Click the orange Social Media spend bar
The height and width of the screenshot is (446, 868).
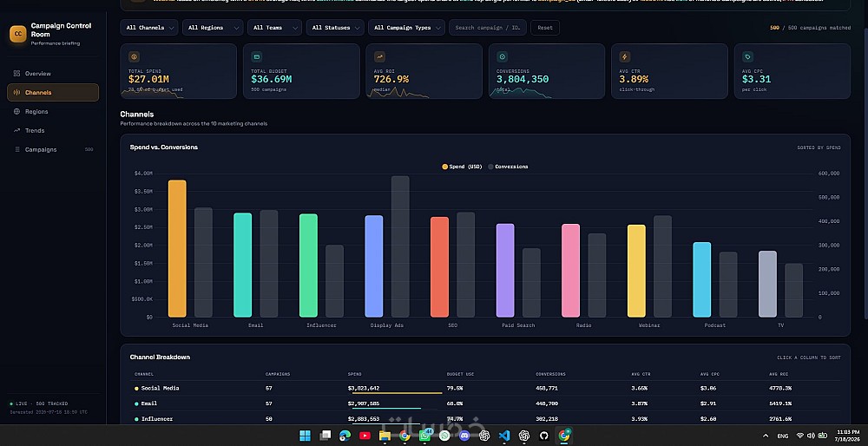pos(177,248)
